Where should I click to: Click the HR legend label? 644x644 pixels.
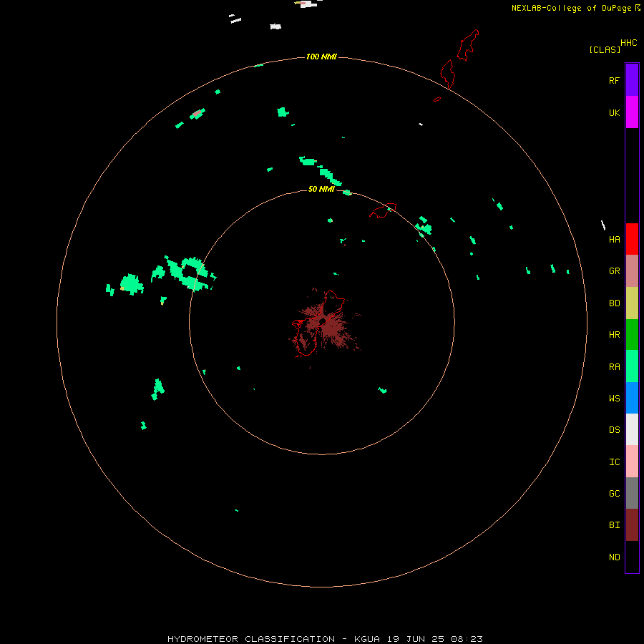pos(614,335)
